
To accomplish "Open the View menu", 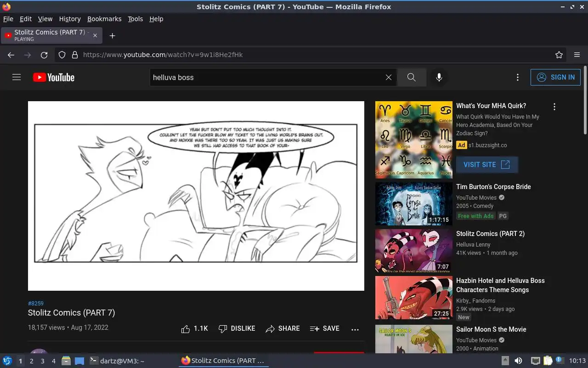I will [45, 19].
